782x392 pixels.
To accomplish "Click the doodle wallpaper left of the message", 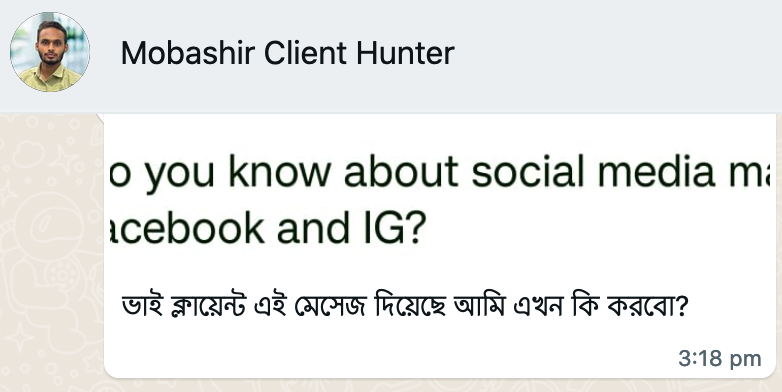I will (50, 249).
